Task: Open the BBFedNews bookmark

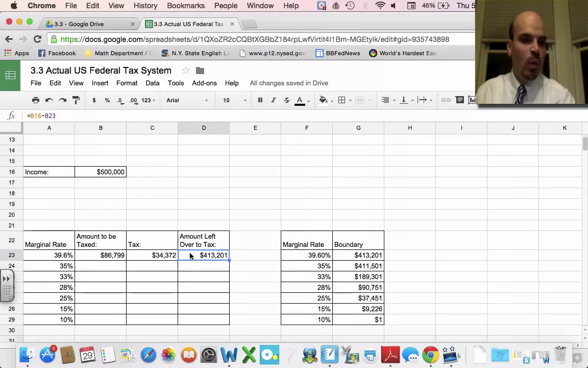Action: (338, 53)
